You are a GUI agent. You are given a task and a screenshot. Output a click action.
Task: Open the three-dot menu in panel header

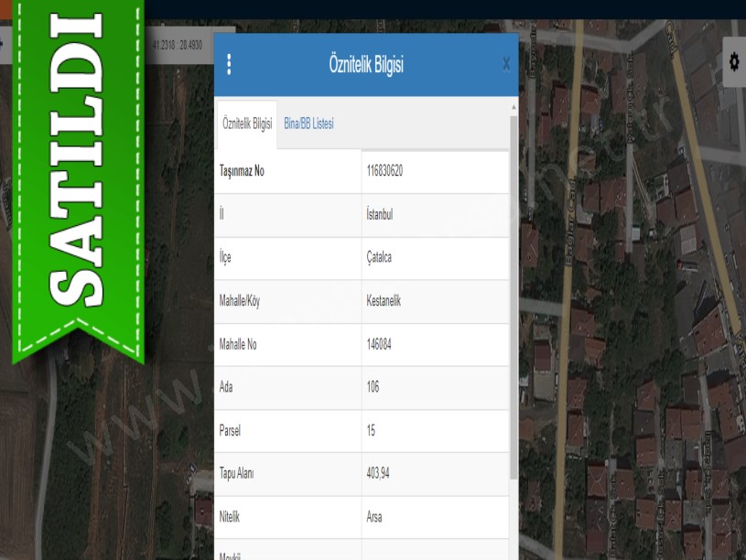(x=229, y=64)
